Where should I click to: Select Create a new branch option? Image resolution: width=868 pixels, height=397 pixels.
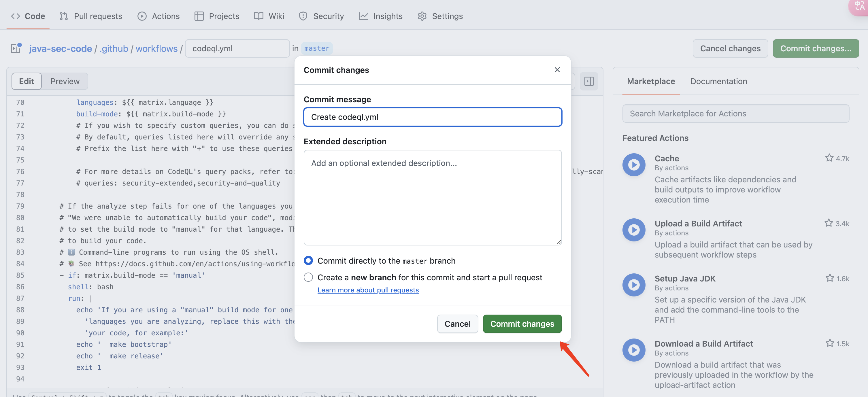coord(308,277)
